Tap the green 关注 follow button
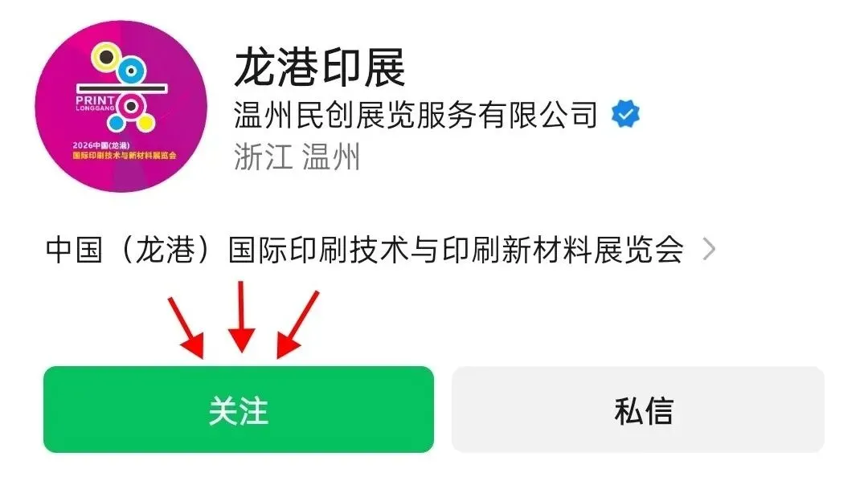The width and height of the screenshot is (868, 493). pyautogui.click(x=239, y=409)
